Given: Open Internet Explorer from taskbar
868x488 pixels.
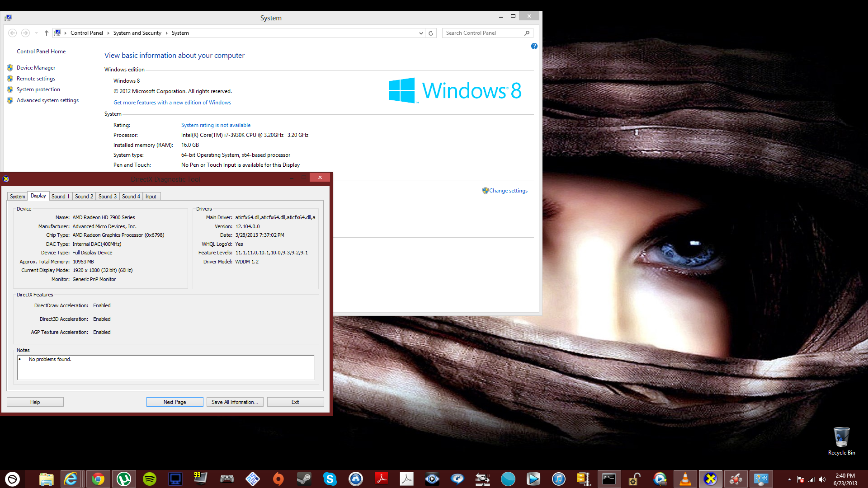Looking at the screenshot, I should click(x=71, y=479).
